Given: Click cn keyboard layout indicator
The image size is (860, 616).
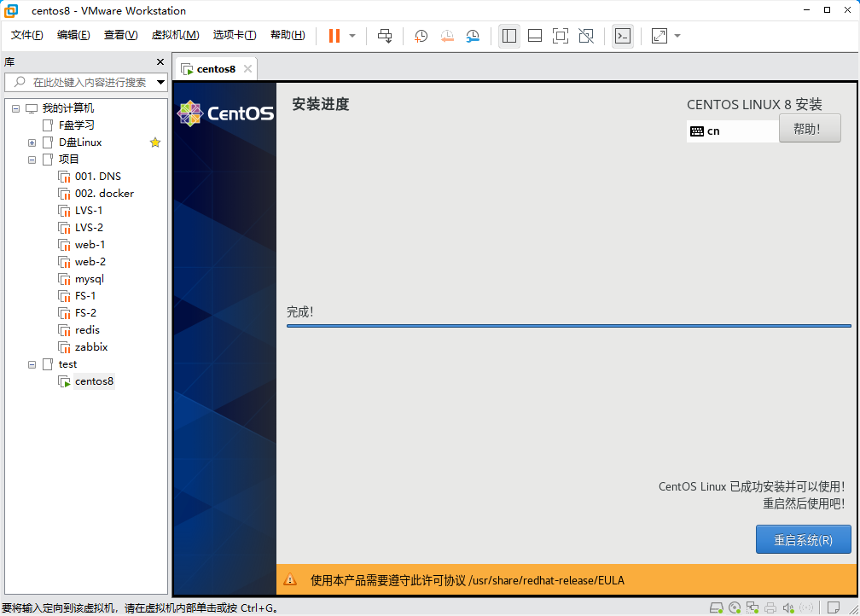Looking at the screenshot, I should coord(732,131).
